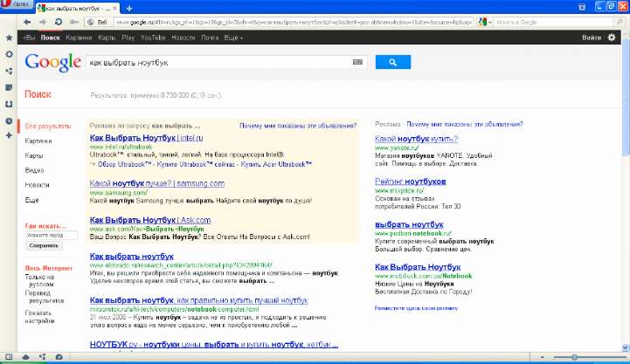Click the address bar URL field
Image resolution: width=630 pixels, height=364 pixels.
[x=294, y=23]
